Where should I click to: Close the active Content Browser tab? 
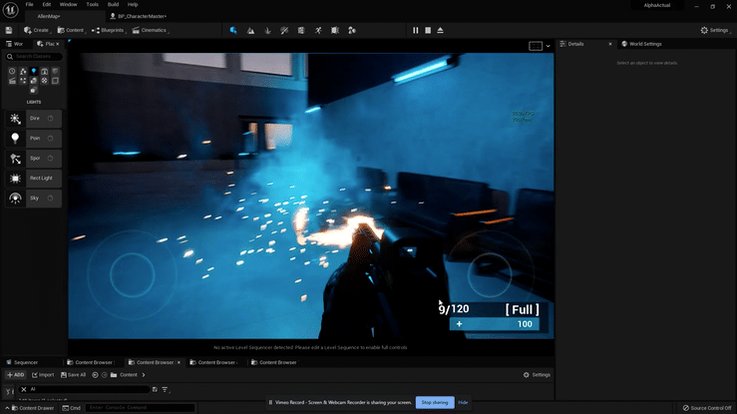click(179, 362)
